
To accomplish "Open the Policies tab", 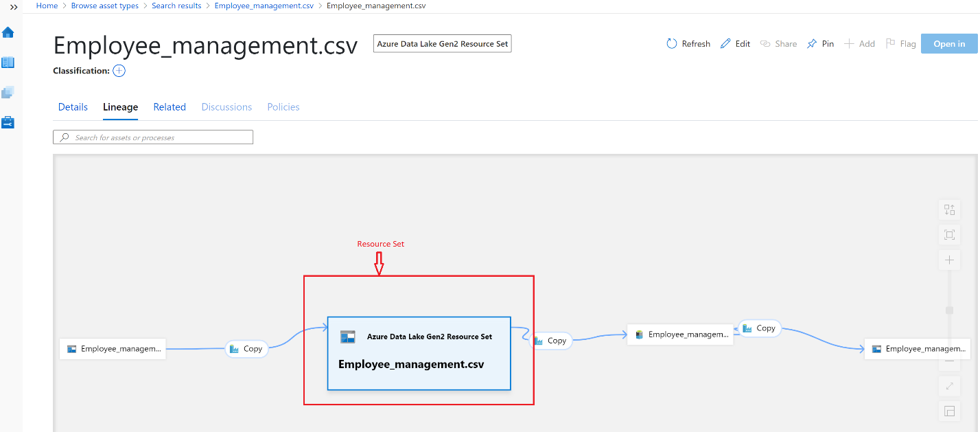I will coord(283,107).
